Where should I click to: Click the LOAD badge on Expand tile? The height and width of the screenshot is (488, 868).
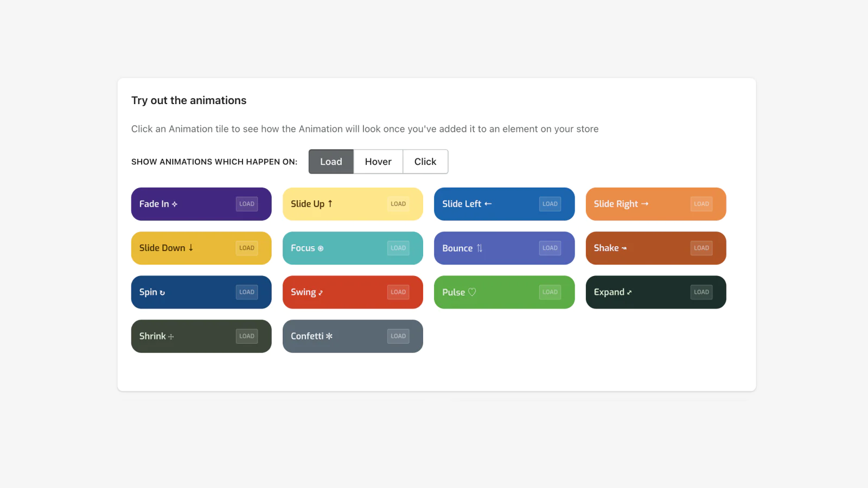[x=701, y=292]
